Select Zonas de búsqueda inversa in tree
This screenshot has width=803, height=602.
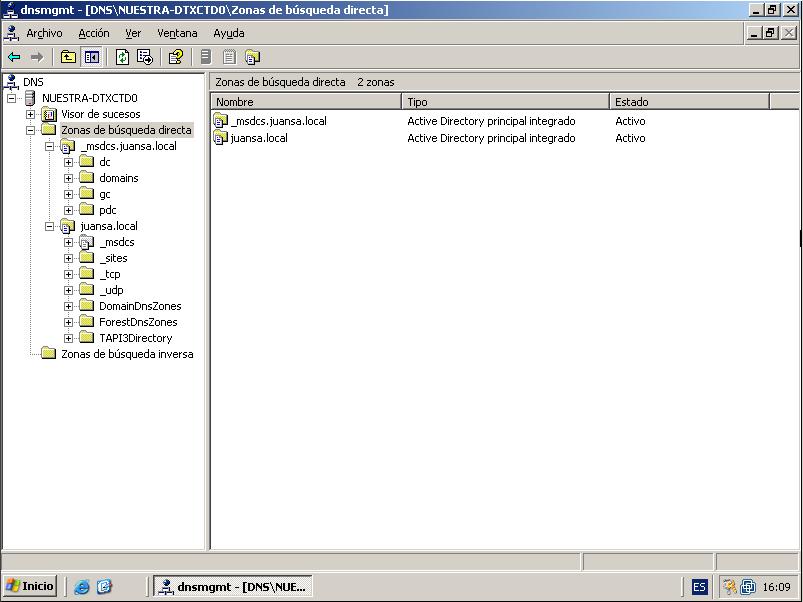click(127, 354)
